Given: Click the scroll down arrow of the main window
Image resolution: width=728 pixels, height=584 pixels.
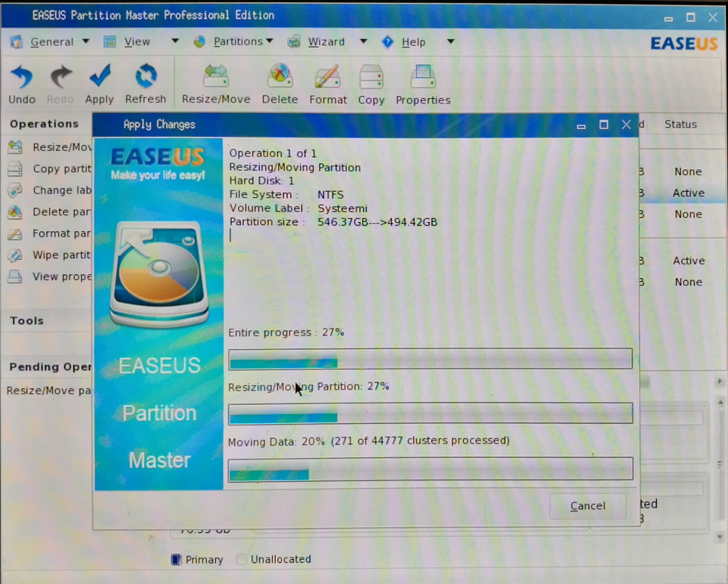Looking at the screenshot, I should tap(720, 537).
